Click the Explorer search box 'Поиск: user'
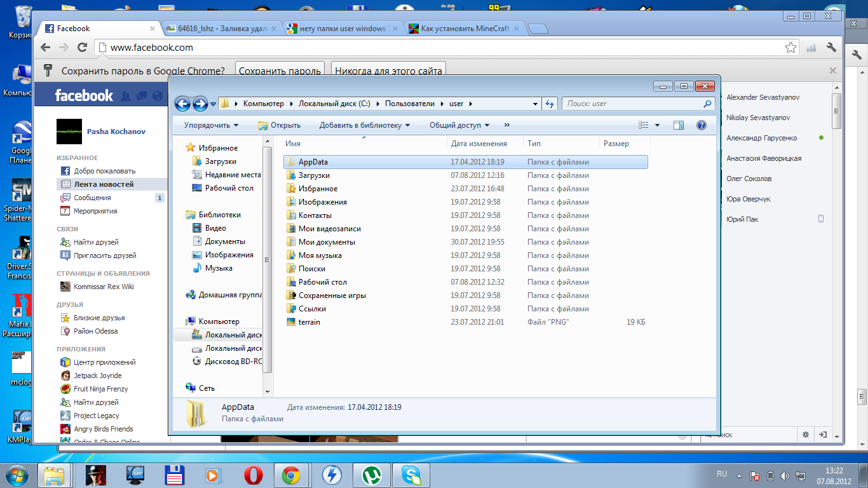The width and height of the screenshot is (868, 488). [x=639, y=104]
